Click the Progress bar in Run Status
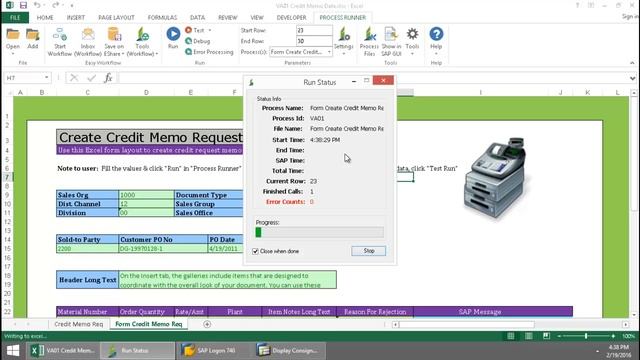 tap(319, 232)
